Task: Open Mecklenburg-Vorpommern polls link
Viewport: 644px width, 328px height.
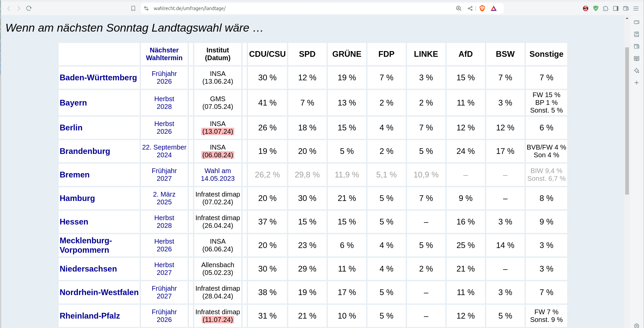Action: [x=86, y=245]
